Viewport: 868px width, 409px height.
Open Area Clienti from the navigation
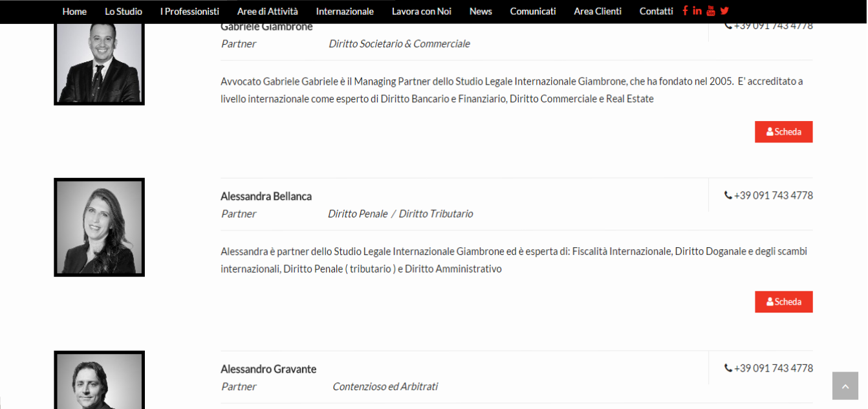click(598, 11)
